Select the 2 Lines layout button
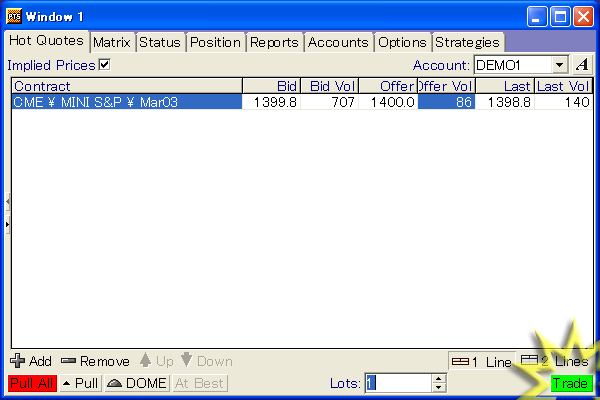600x400 pixels. (x=554, y=361)
